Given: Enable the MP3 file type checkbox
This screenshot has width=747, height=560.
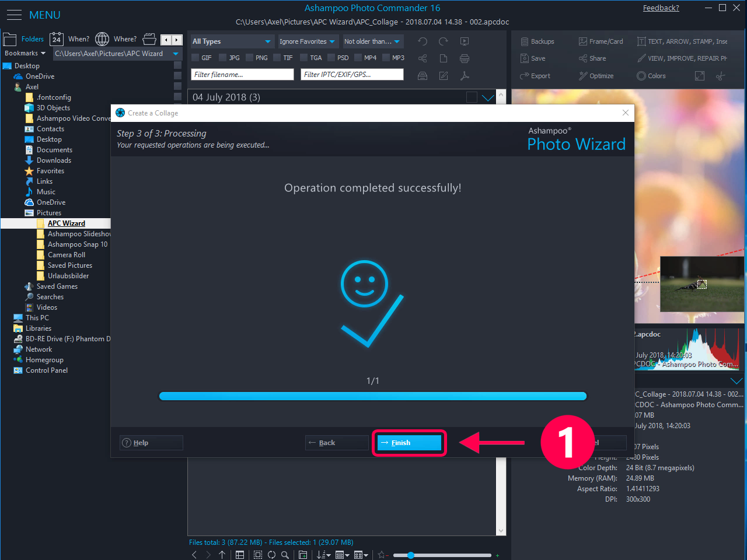Looking at the screenshot, I should pyautogui.click(x=386, y=58).
